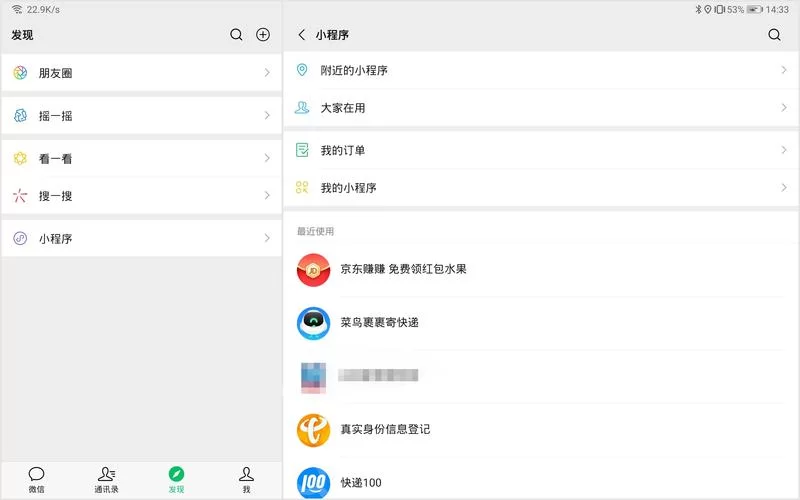
Task: Tap the location pin icon for 附近的小程序
Action: coord(302,70)
